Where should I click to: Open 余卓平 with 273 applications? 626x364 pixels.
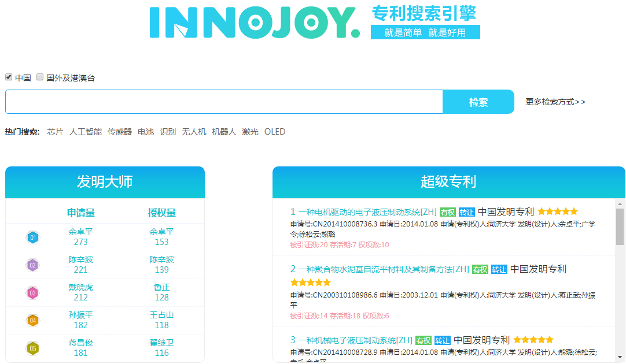(x=80, y=237)
